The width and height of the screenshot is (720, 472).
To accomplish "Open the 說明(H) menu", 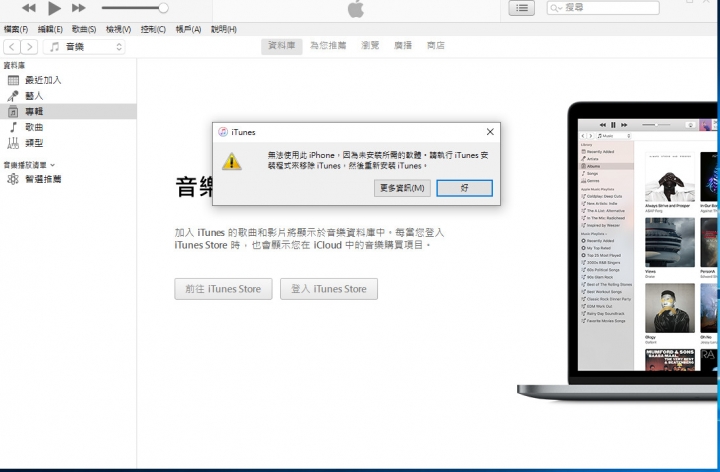I will point(224,29).
